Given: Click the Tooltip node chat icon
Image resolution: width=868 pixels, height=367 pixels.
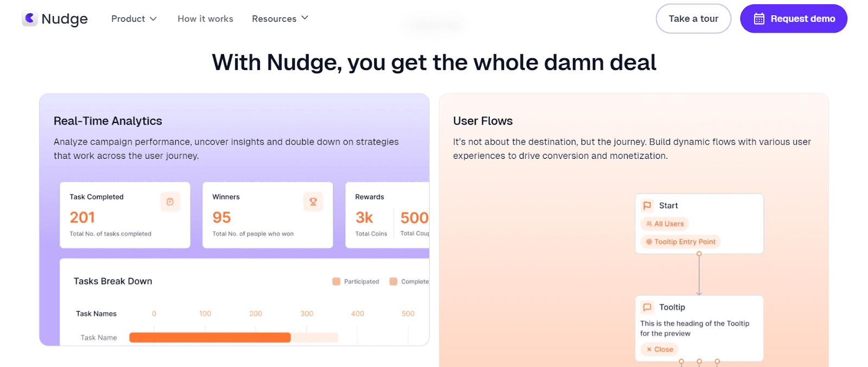Looking at the screenshot, I should 647,307.
